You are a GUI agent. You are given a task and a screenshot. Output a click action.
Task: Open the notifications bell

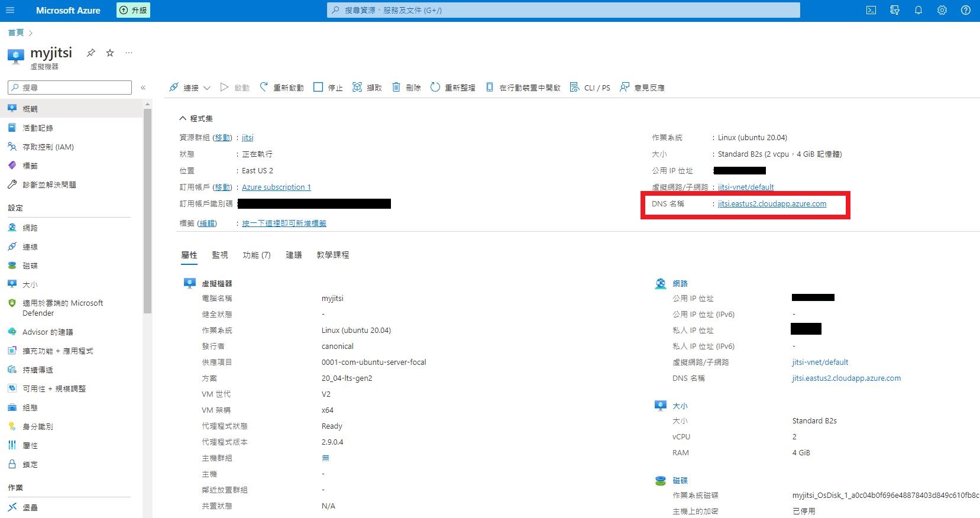tap(918, 10)
